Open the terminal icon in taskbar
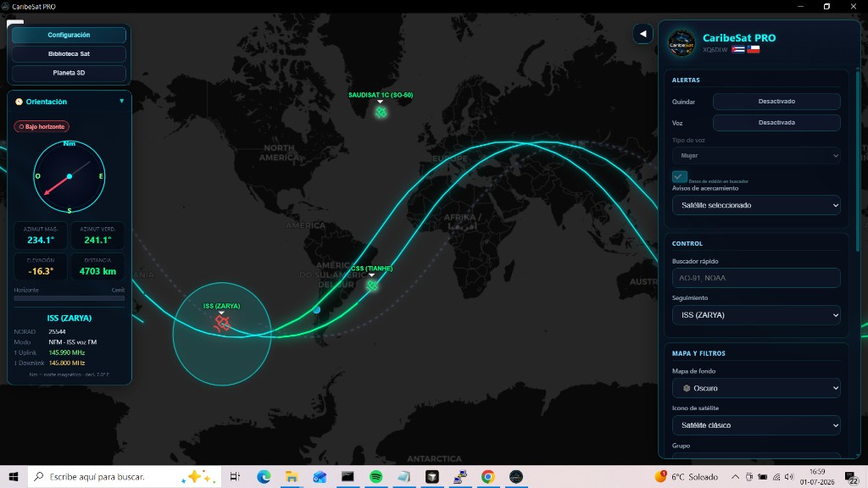The width and height of the screenshot is (868, 488). (348, 477)
